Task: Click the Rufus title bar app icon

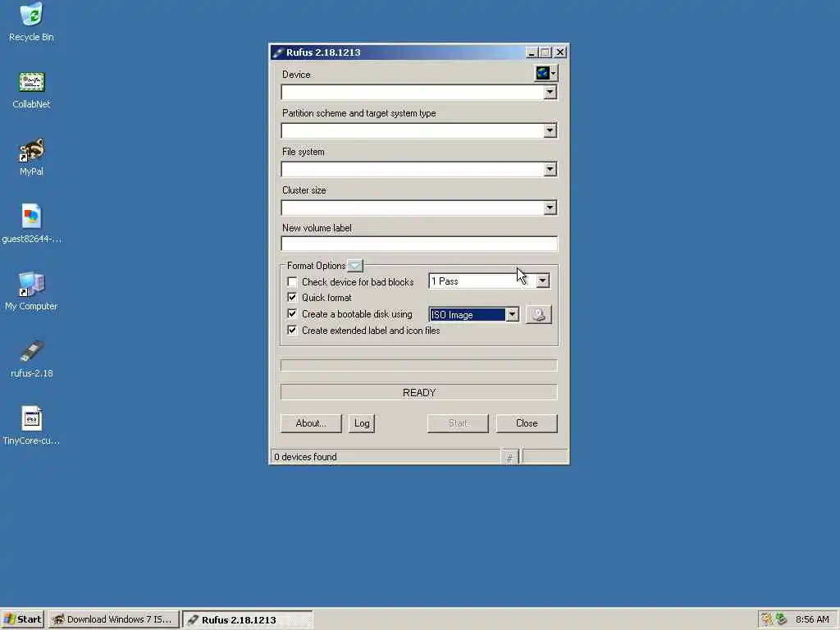Action: pos(277,52)
